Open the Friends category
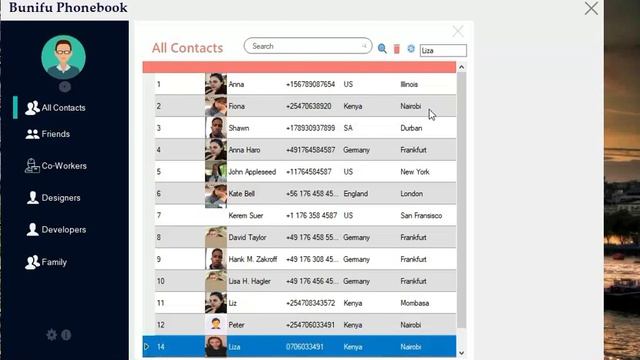Image resolution: width=640 pixels, height=360 pixels. [x=48, y=134]
